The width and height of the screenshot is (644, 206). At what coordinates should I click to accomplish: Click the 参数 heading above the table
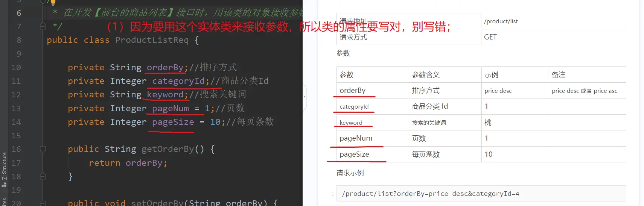click(x=343, y=53)
